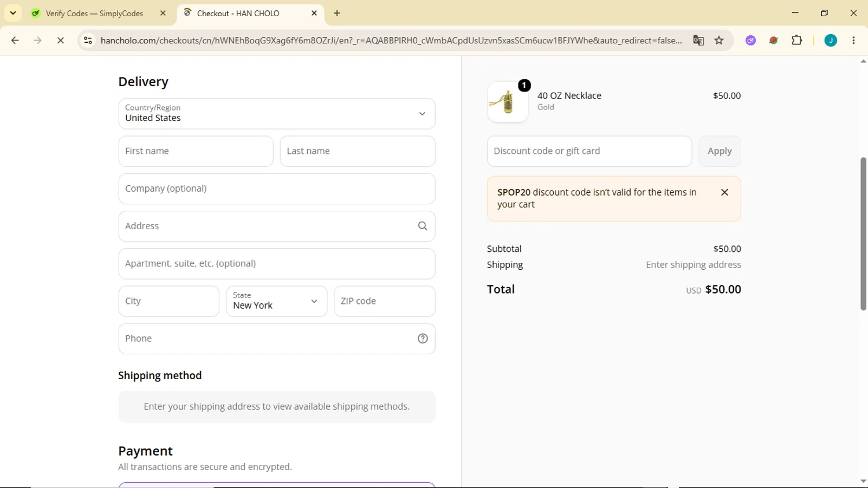Click the Shipping method heading
The image size is (868, 488).
(160, 376)
